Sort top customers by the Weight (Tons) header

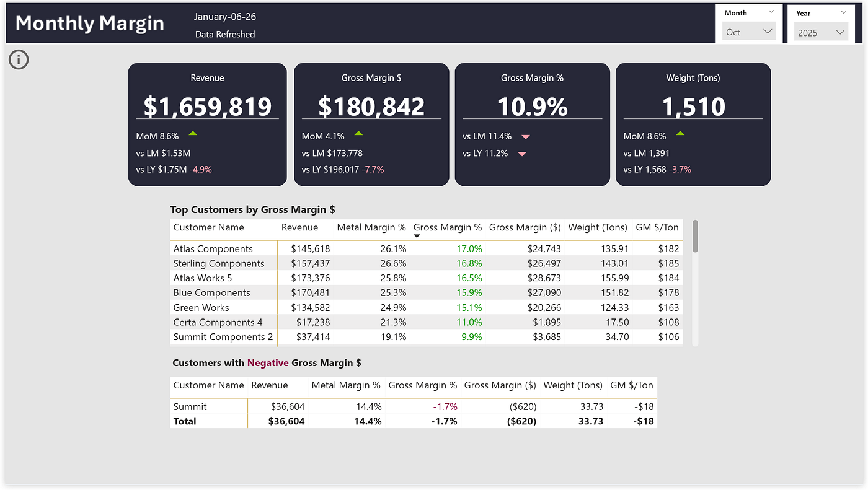(x=598, y=227)
